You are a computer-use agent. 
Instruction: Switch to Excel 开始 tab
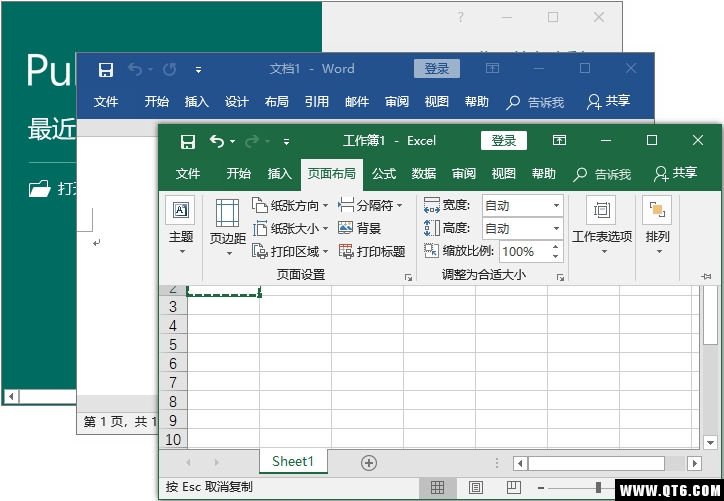pos(239,174)
